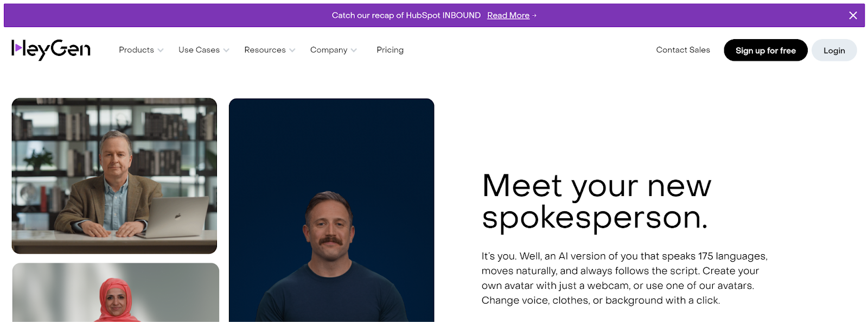
Task: Click the HeyGen logo
Action: pos(51,49)
